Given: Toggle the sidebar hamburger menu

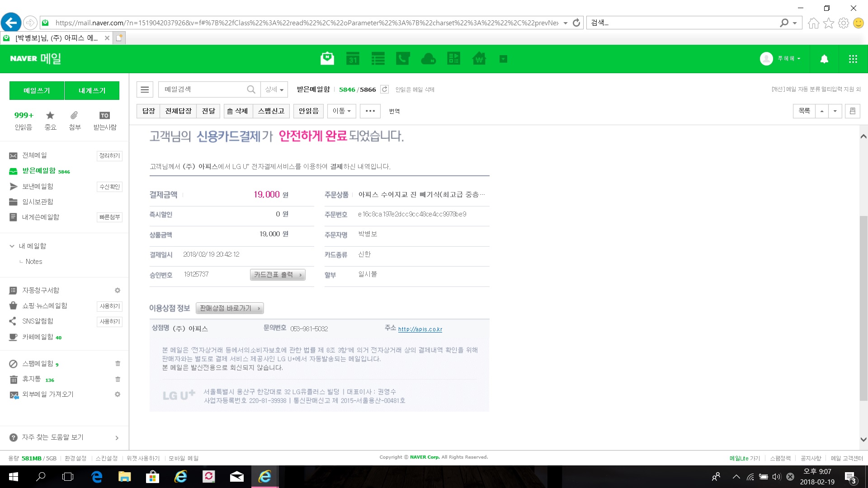Looking at the screenshot, I should pyautogui.click(x=145, y=89).
